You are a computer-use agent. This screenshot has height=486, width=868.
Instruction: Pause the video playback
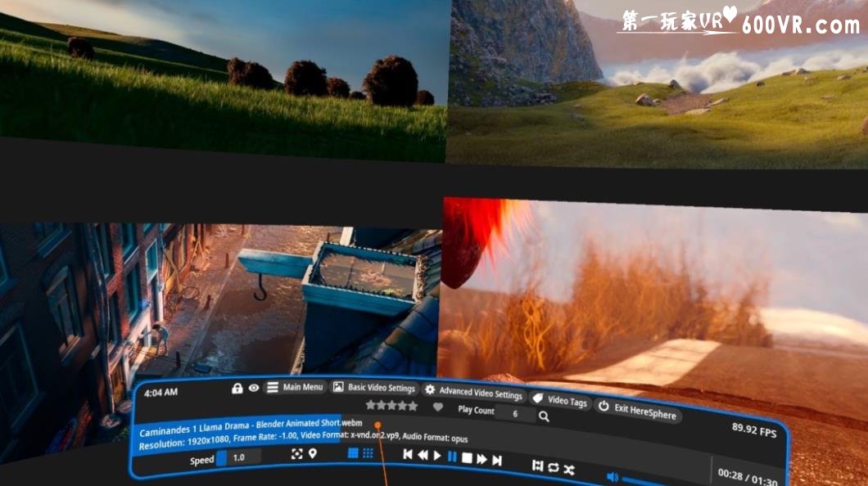pos(452,457)
